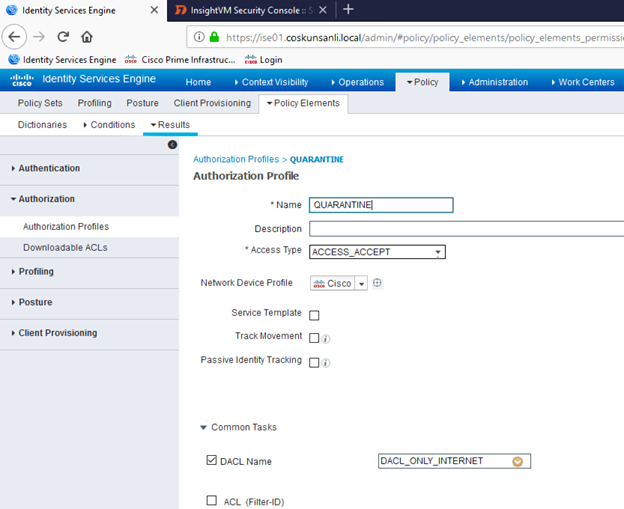Open site information icon in address bar
The image size is (624, 509).
[x=199, y=37]
